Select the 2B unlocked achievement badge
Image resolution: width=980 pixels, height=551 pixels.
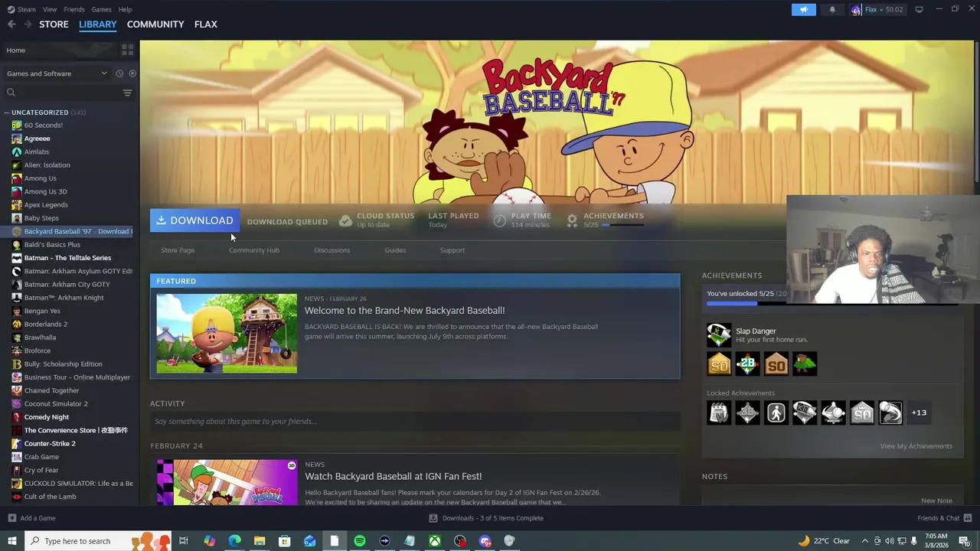[747, 364]
